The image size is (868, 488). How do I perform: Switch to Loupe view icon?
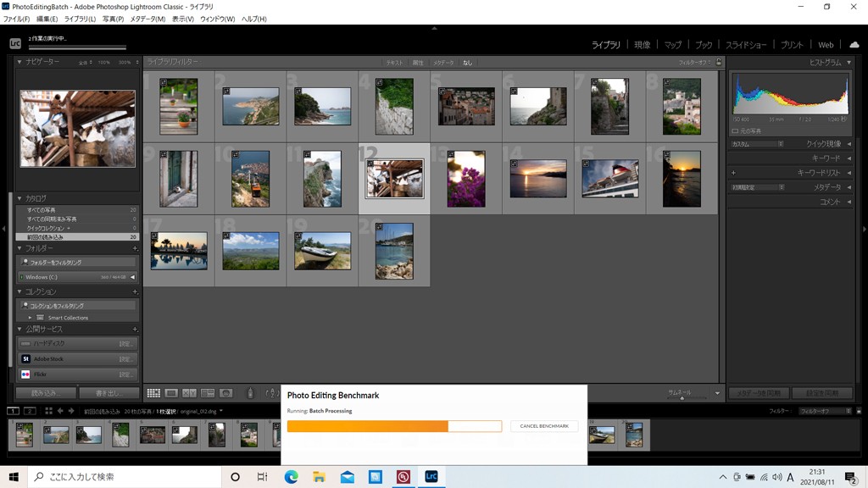171,393
